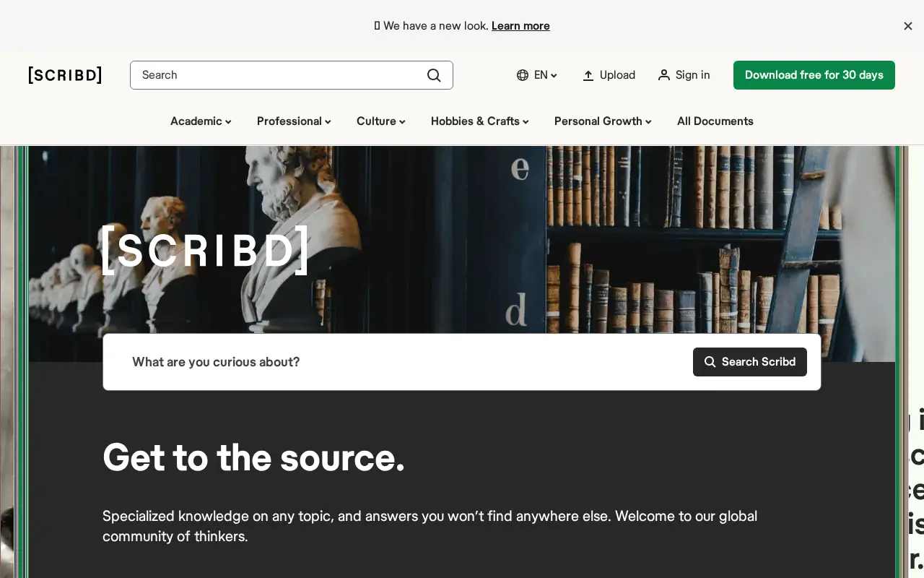
Task: Expand the Culture menu
Action: click(x=381, y=121)
